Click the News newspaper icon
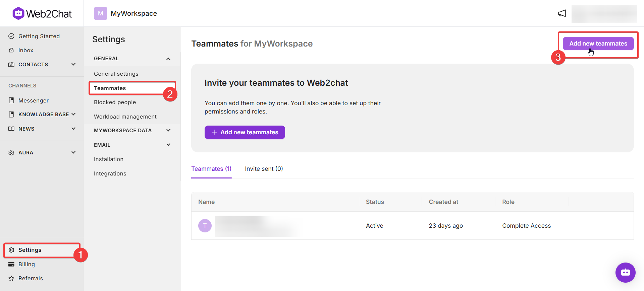The image size is (644, 291). [11, 129]
